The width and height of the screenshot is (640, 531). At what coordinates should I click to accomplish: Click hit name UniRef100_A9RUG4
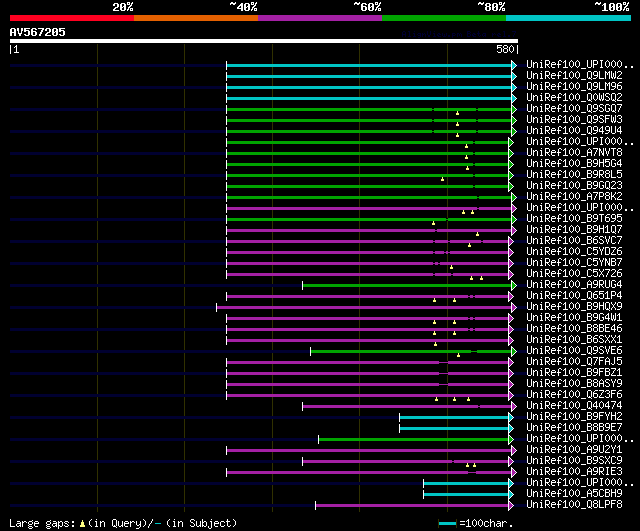[574, 285]
